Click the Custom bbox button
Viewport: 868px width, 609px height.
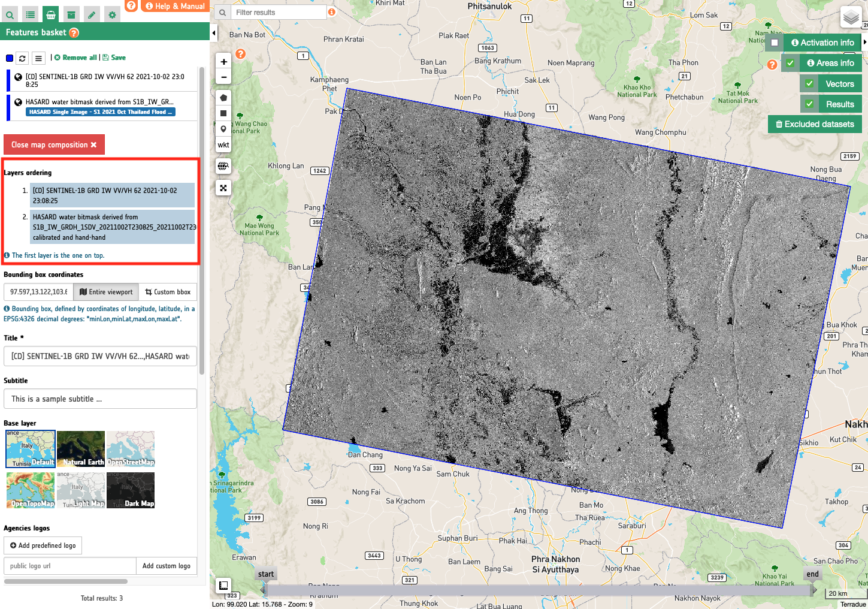point(168,292)
